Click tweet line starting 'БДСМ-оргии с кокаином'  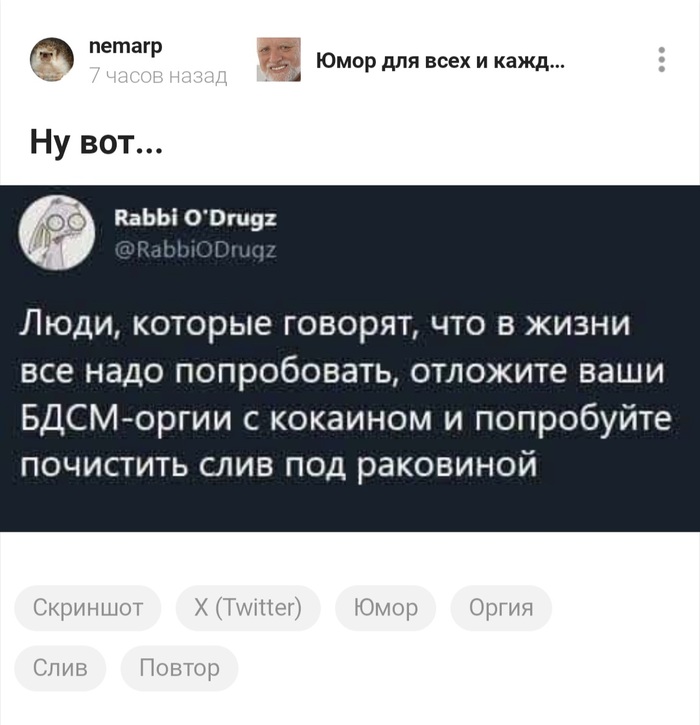click(345, 418)
